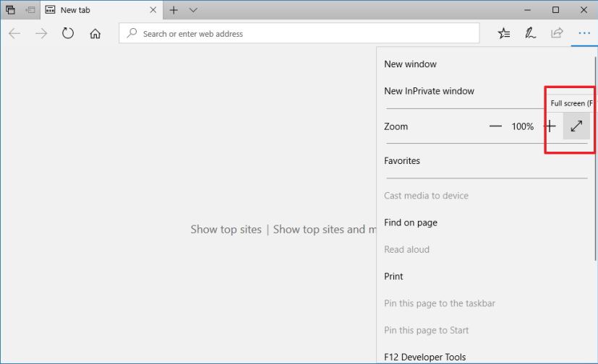
Task: Choose Cast media to device
Action: click(426, 196)
